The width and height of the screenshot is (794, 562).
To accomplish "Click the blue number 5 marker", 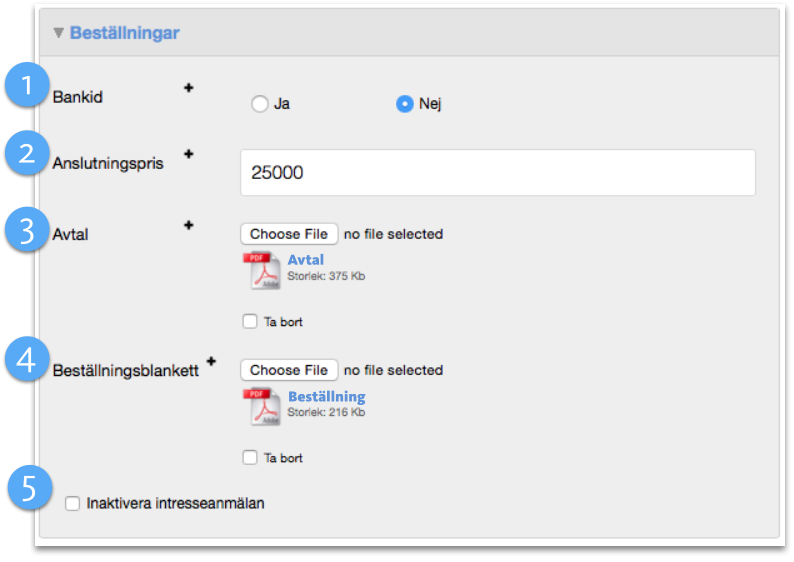I will tap(30, 488).
